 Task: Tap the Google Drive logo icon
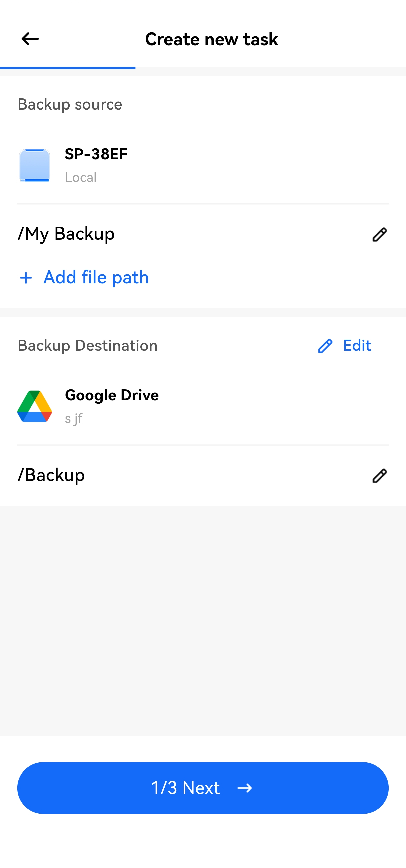35,406
